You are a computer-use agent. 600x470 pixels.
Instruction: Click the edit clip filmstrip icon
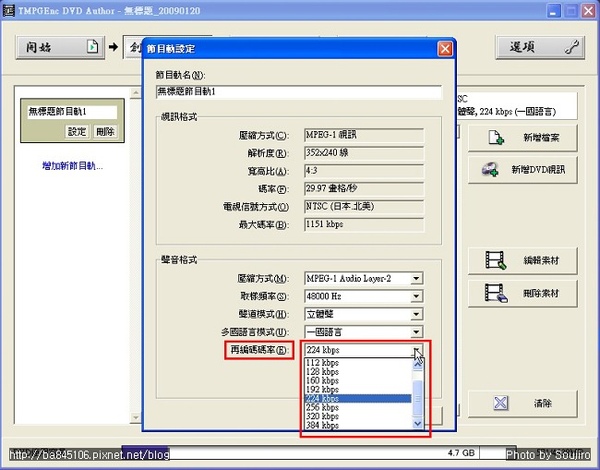pos(496,260)
